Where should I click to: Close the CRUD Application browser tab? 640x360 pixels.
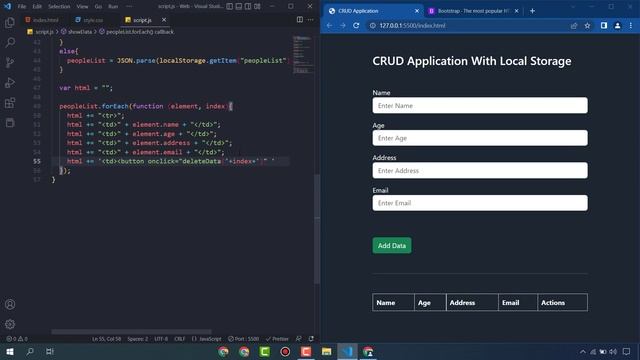tap(417, 11)
